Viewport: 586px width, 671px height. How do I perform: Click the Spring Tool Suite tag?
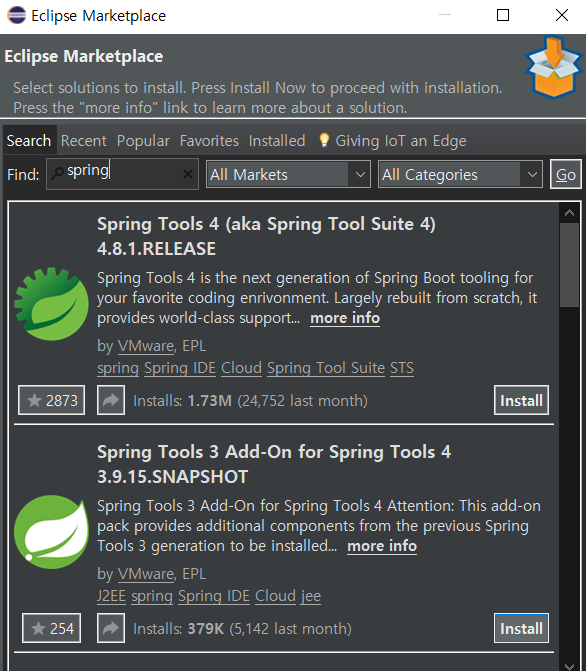[x=326, y=368]
